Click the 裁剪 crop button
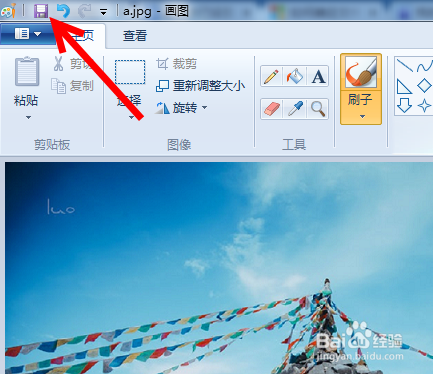The image size is (433, 374). (x=176, y=64)
